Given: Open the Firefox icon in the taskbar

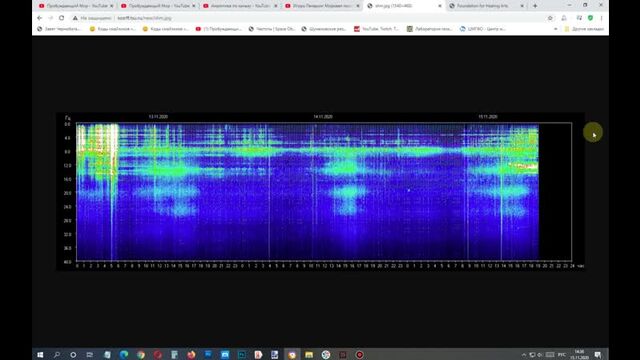Looking at the screenshot, I should pyautogui.click(x=191, y=355).
